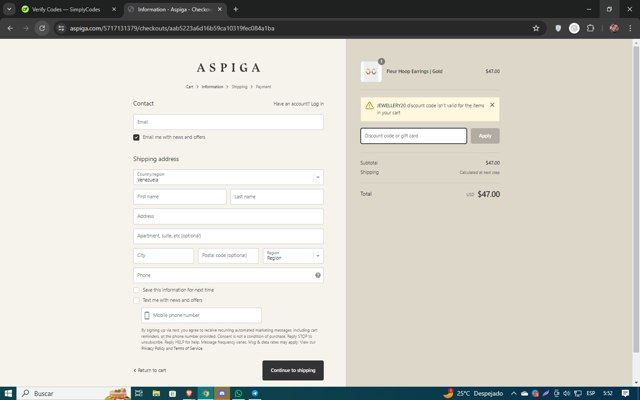This screenshot has height=400, width=640.
Task: Open WhatsApp from the taskbar
Action: (x=238, y=393)
